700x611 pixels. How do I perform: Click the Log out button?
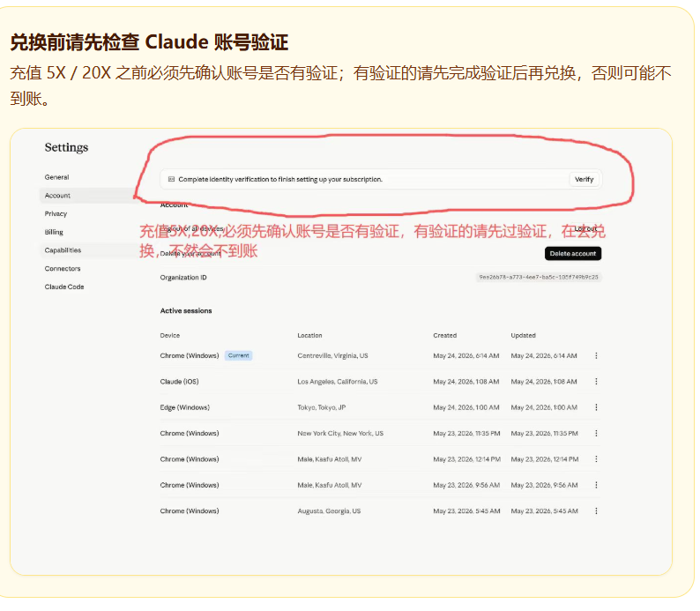coord(585,228)
